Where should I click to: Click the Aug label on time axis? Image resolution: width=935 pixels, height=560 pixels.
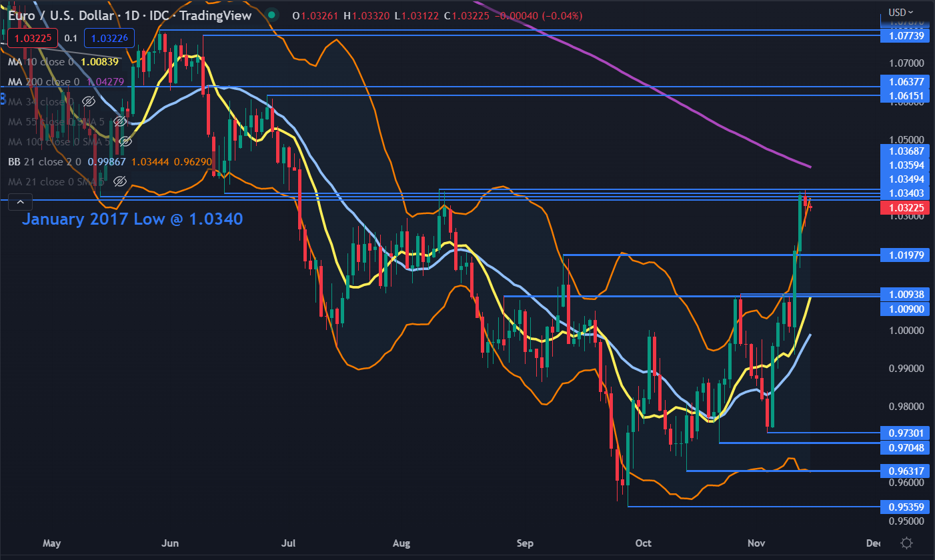[401, 543]
